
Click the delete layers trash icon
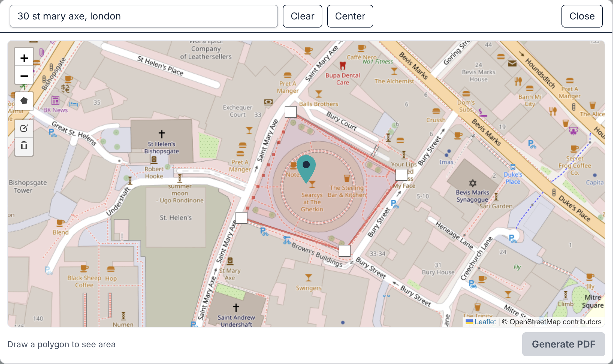(x=24, y=146)
